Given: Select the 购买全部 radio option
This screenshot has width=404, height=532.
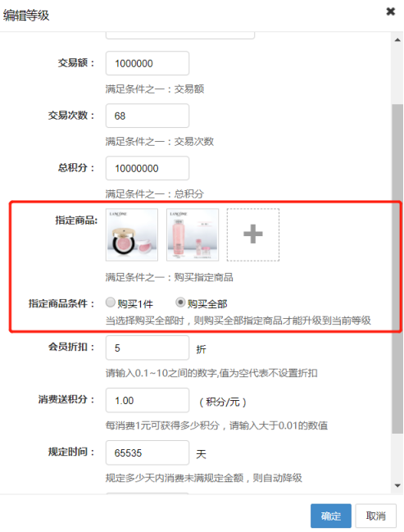Looking at the screenshot, I should (x=180, y=302).
